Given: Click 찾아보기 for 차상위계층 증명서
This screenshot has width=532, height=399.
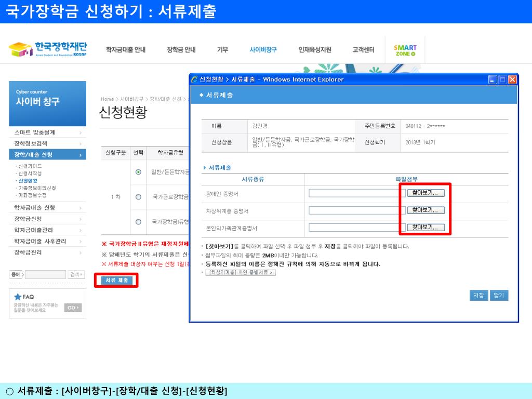Looking at the screenshot, I should pyautogui.click(x=426, y=210).
